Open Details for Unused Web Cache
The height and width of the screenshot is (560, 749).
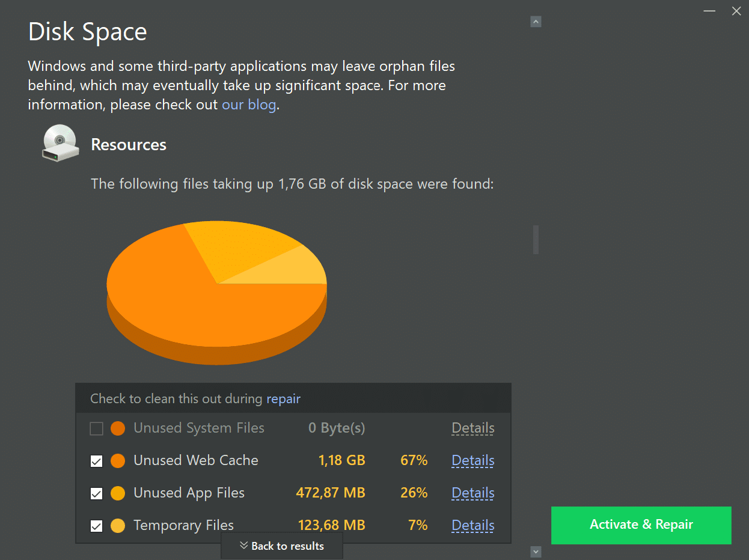472,461
